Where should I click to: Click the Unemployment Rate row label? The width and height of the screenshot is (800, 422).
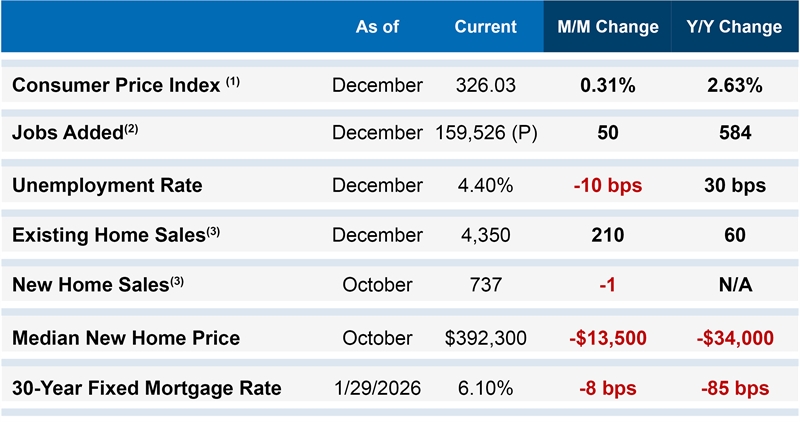click(x=107, y=185)
